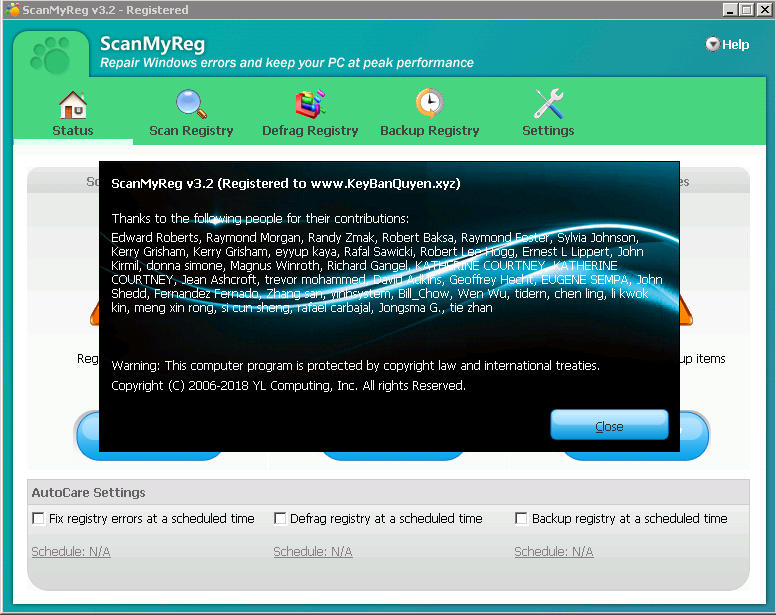
Task: Open the Backup Registry tab label
Action: [430, 131]
